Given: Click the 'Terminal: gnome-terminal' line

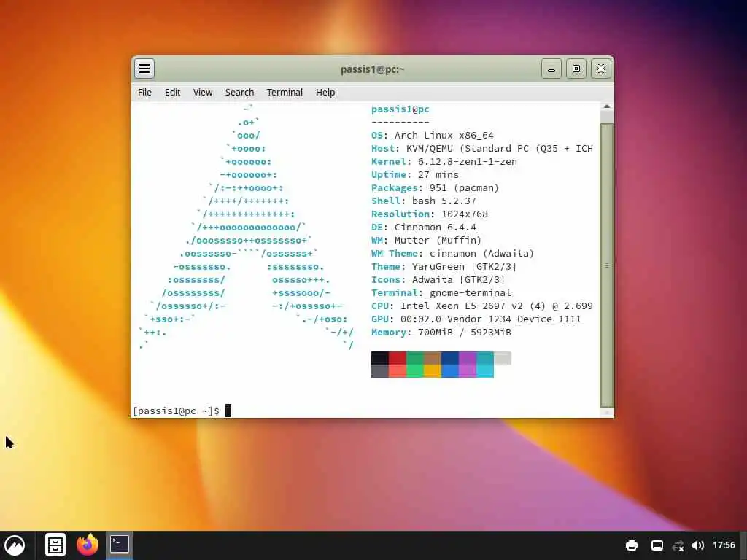Looking at the screenshot, I should point(441,293).
